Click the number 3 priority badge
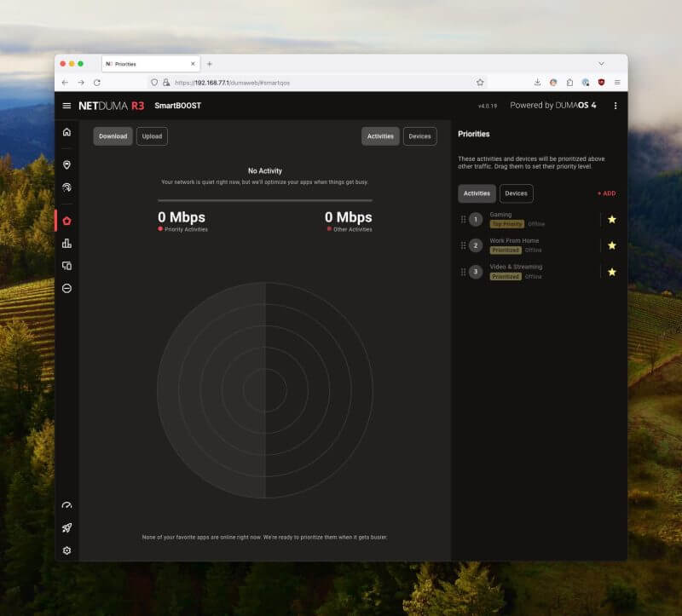Image resolution: width=682 pixels, height=616 pixels. click(476, 272)
